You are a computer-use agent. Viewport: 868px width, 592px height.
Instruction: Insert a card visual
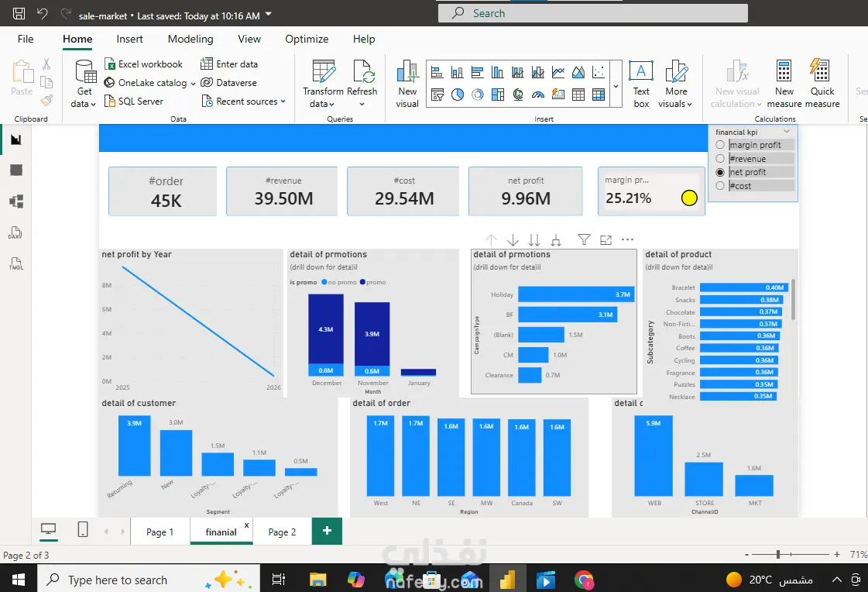coord(558,95)
